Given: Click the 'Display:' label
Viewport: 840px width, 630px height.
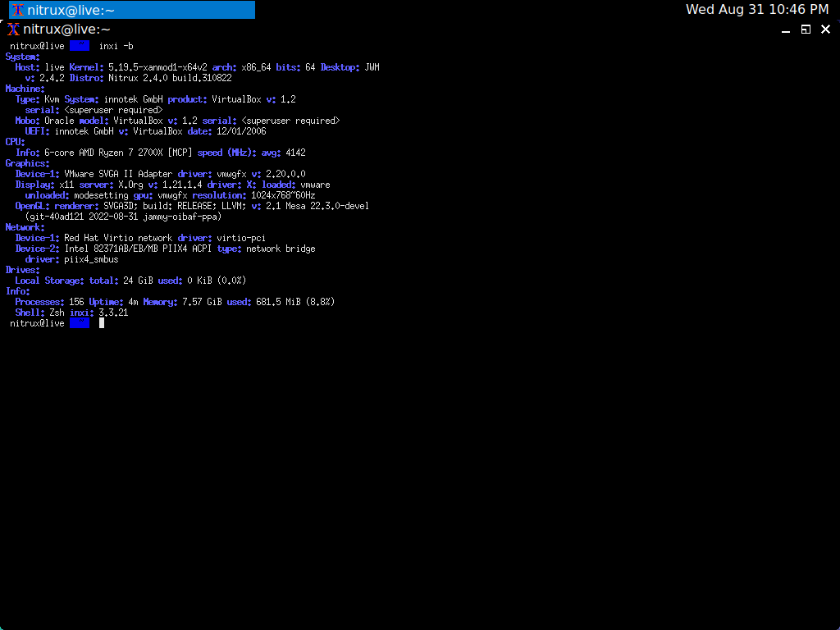Looking at the screenshot, I should tap(34, 185).
